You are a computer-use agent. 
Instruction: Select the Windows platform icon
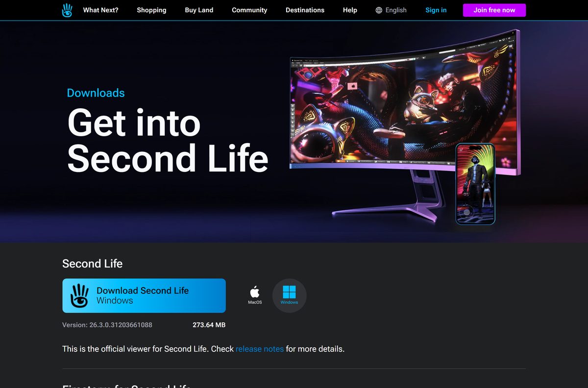[289, 295]
